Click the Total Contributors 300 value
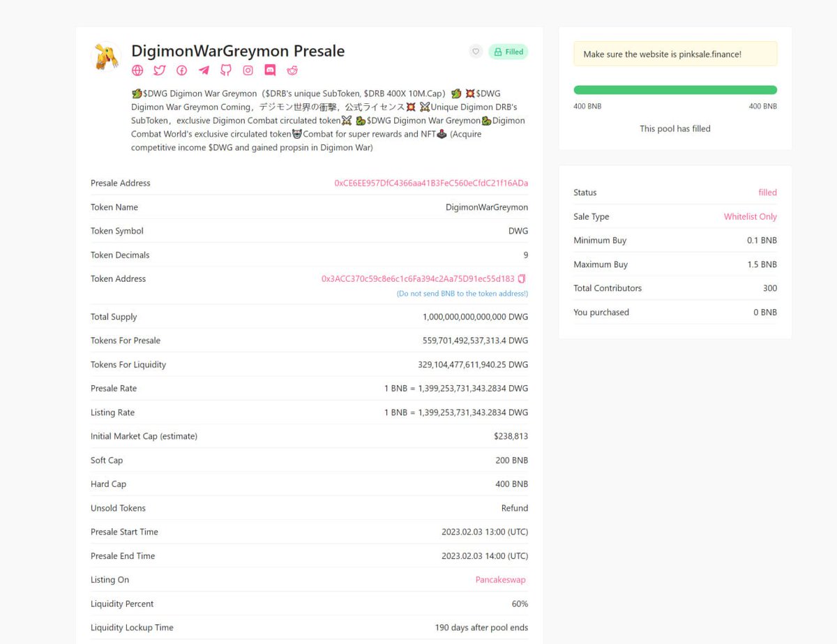837x644 pixels. [770, 288]
